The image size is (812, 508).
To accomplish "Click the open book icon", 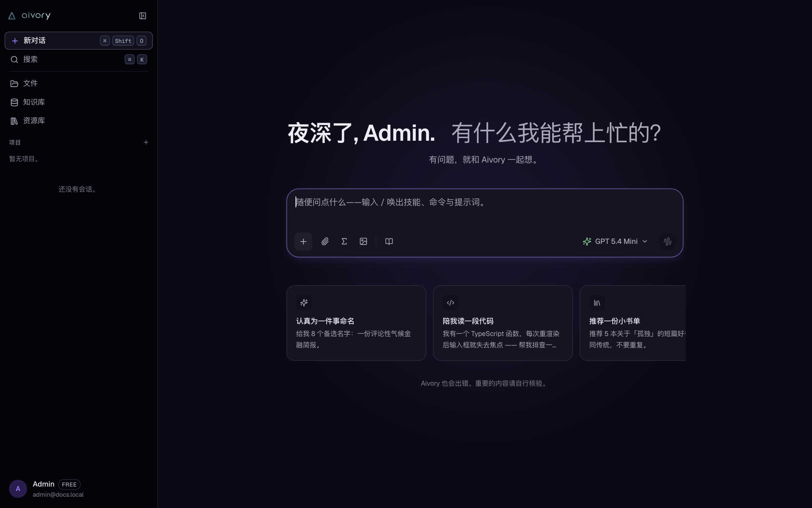I will click(x=389, y=242).
